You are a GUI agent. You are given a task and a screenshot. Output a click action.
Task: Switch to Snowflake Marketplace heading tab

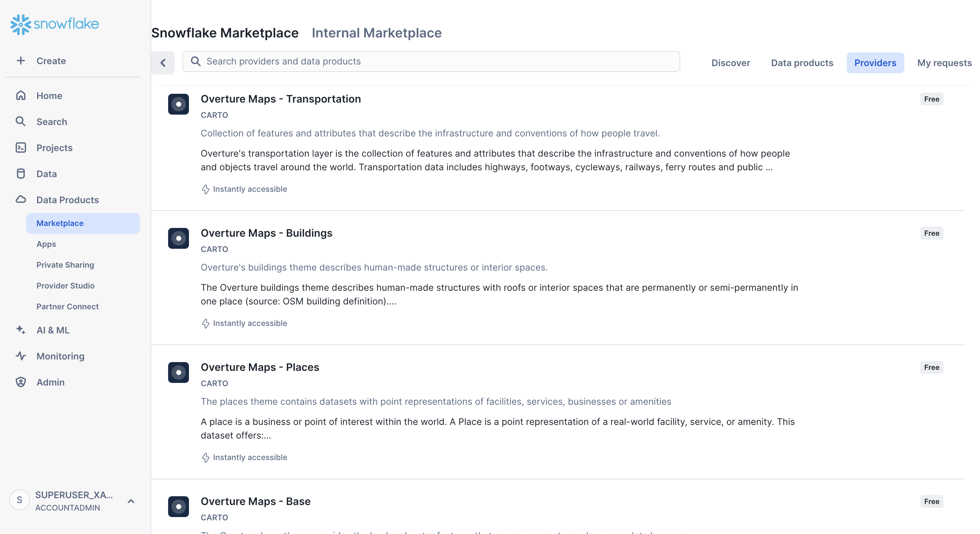point(225,33)
